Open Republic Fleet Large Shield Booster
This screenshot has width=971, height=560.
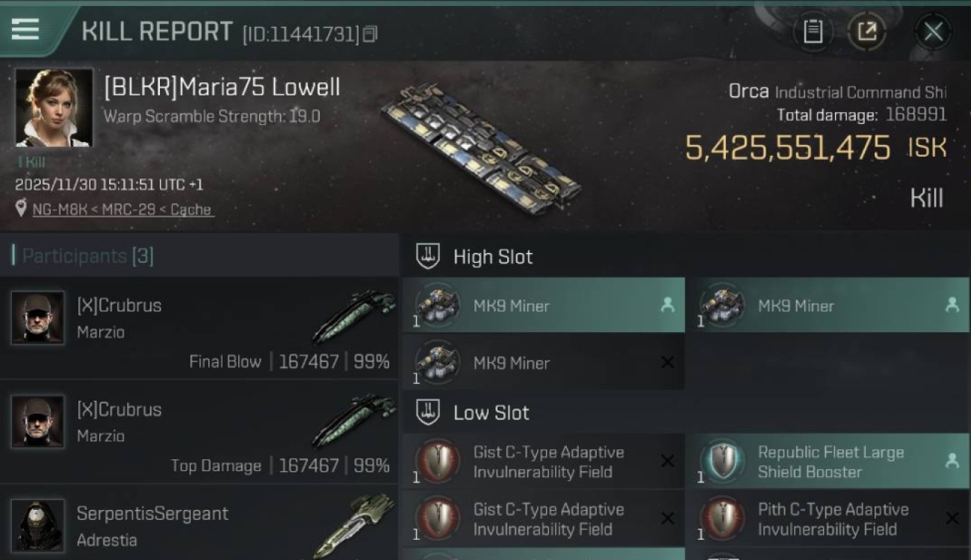click(x=827, y=462)
